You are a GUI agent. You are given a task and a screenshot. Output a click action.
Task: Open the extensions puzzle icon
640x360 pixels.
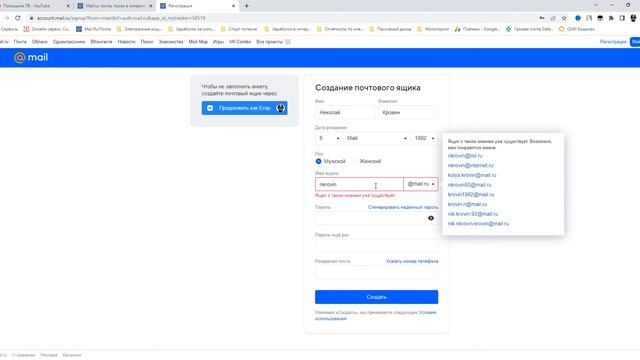[x=611, y=18]
